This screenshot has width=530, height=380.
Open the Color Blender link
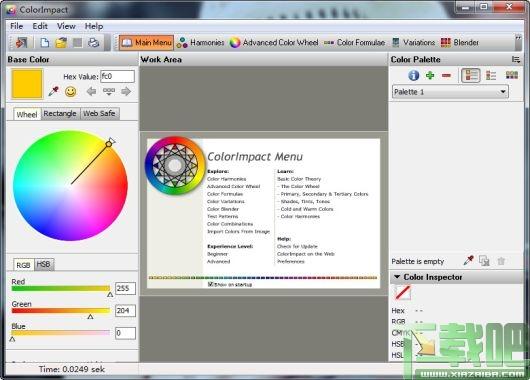pyautogui.click(x=223, y=209)
